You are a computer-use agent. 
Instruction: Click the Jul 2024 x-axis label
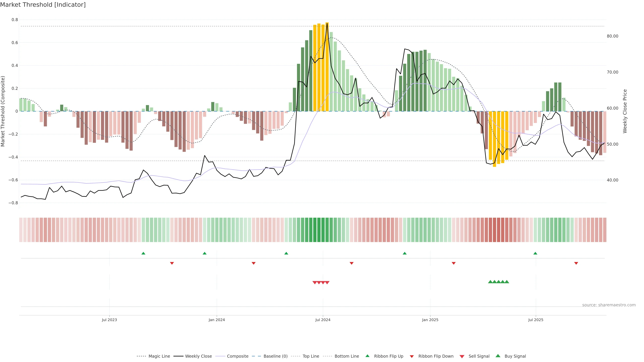(x=323, y=320)
